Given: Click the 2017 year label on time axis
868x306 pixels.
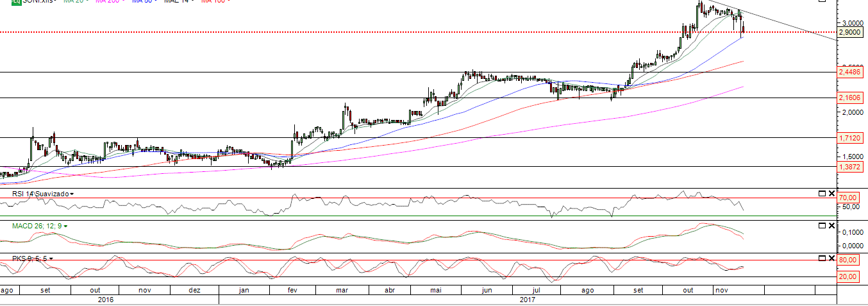Looking at the screenshot, I should pyautogui.click(x=528, y=300).
